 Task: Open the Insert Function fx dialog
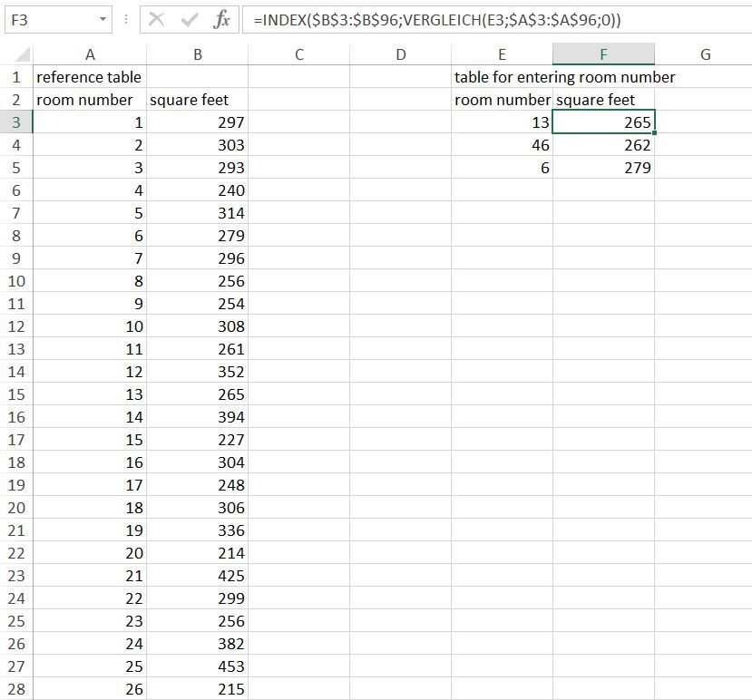point(221,20)
